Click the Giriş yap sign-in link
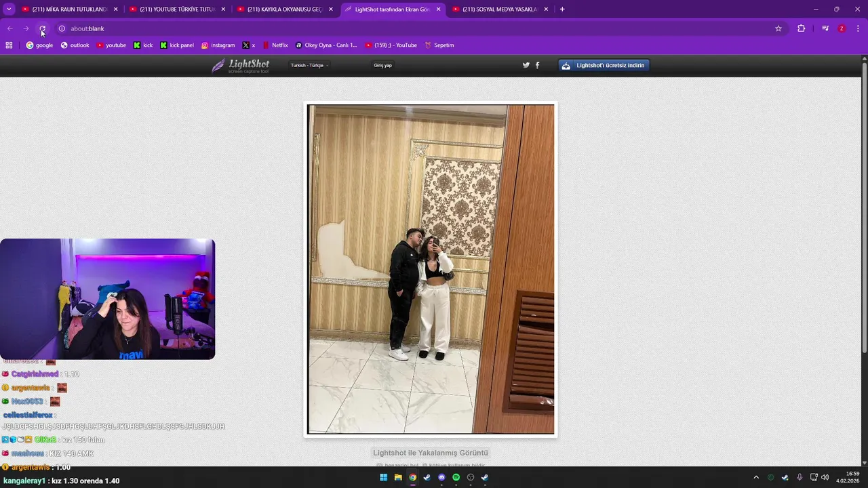Screen dimensions: 868x488 click(x=382, y=65)
